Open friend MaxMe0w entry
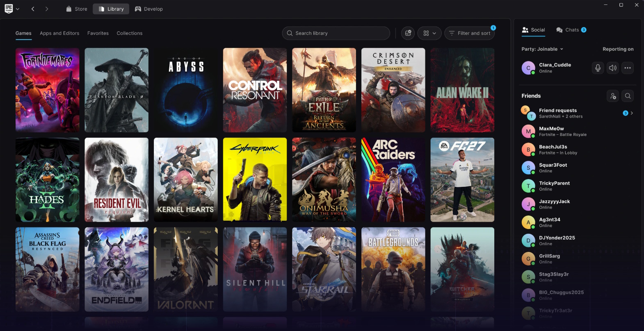The width and height of the screenshot is (644, 331). pos(577,131)
